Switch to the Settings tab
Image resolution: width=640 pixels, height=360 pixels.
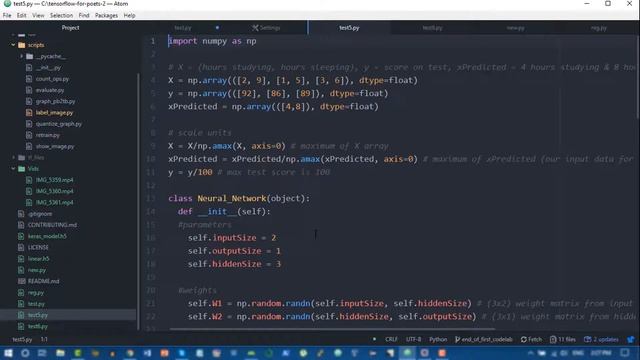(x=266, y=28)
